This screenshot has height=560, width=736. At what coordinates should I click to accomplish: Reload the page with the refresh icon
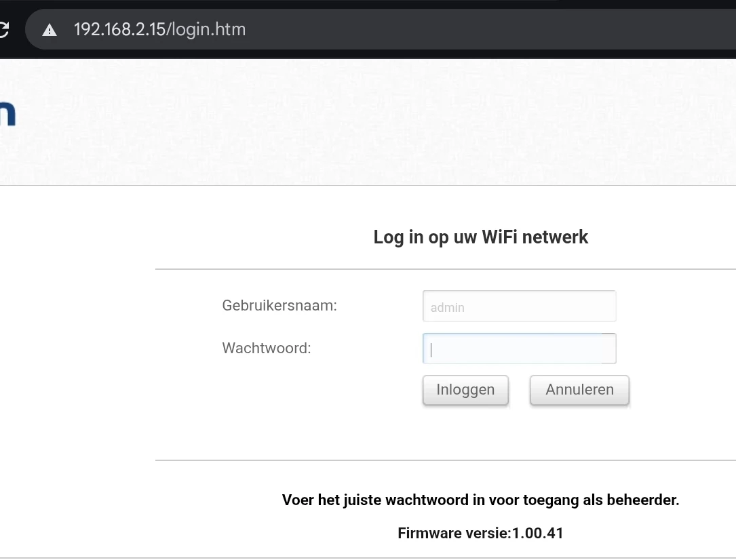[x=3, y=30]
